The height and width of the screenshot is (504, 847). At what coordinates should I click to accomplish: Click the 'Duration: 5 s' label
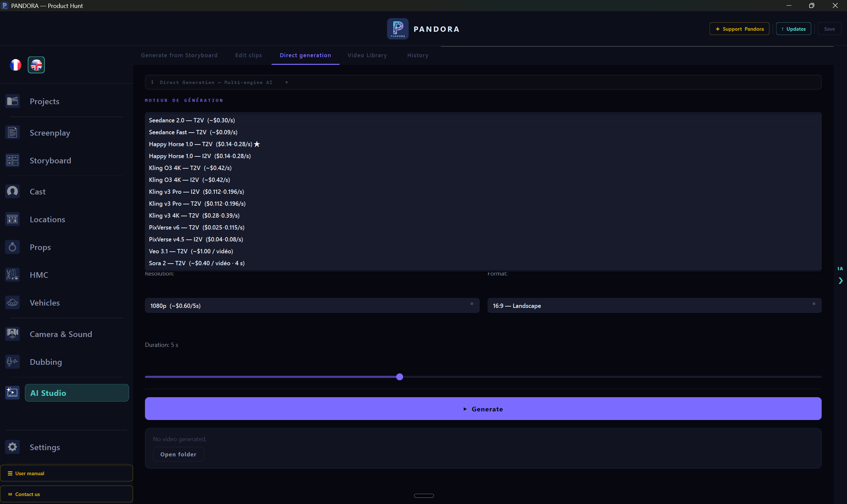[162, 345]
